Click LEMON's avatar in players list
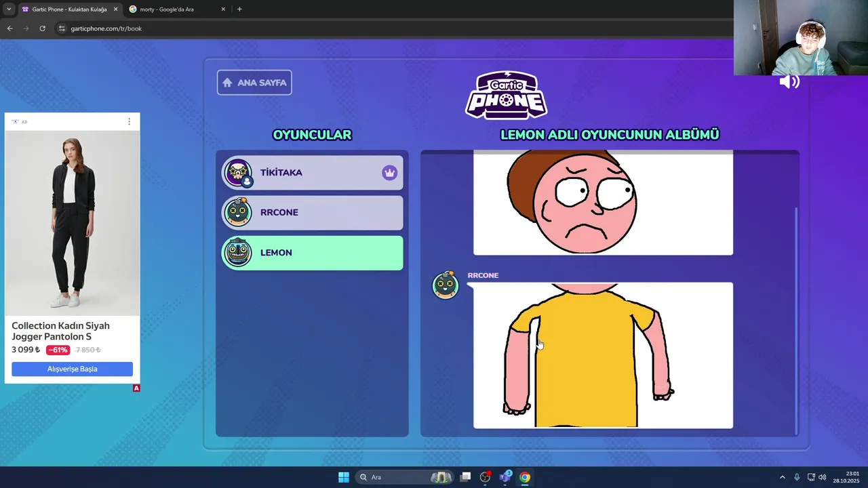The width and height of the screenshot is (868, 488). (238, 253)
